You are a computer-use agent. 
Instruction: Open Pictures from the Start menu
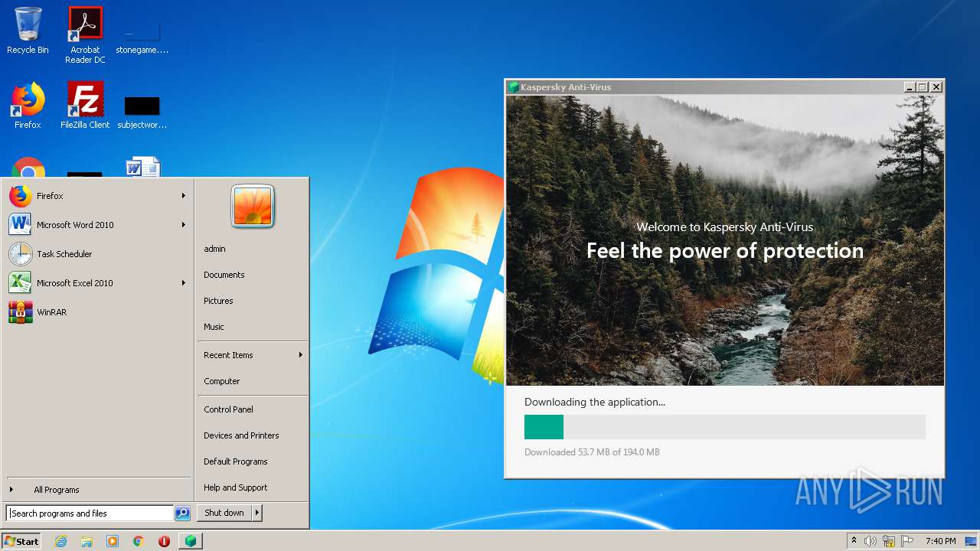tap(218, 301)
